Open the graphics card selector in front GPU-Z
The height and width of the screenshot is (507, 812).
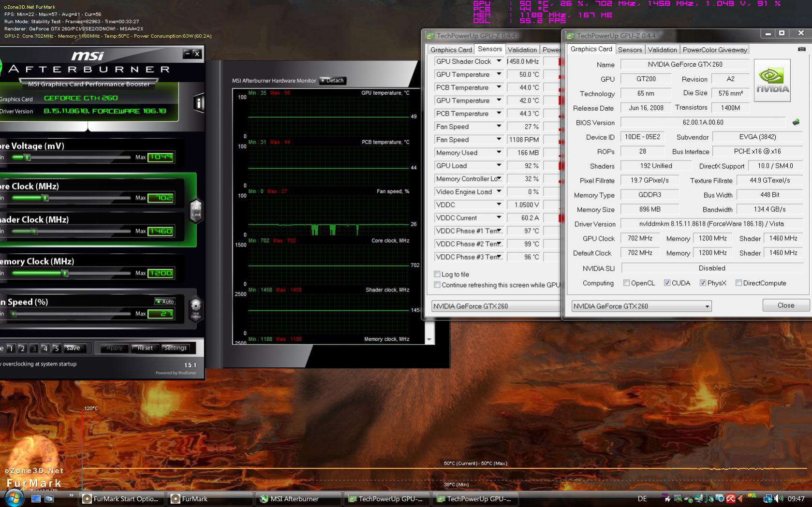pos(641,306)
